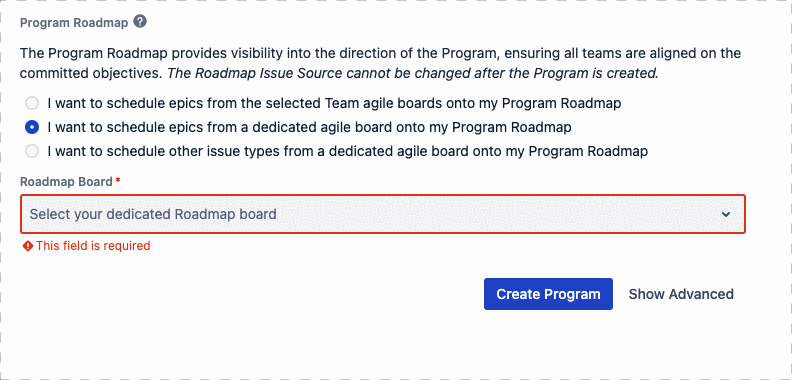Image resolution: width=792 pixels, height=380 pixels.
Task: Select radio for other issue types option
Action: pyautogui.click(x=32, y=151)
